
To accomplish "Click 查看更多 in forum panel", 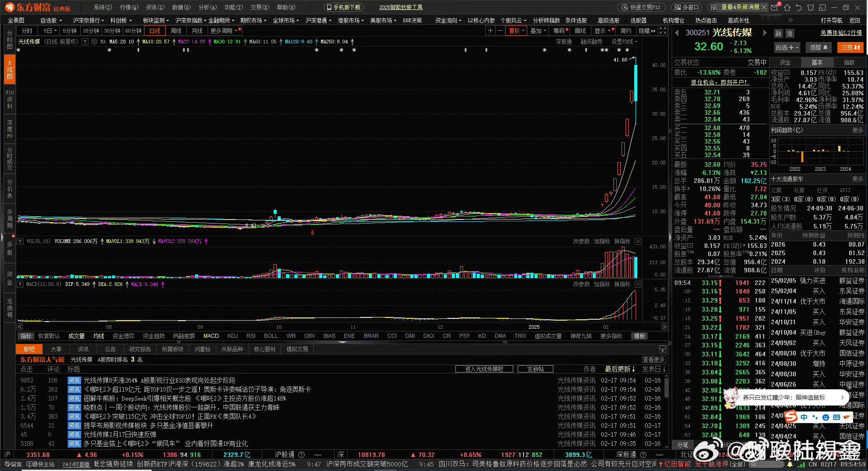I will point(654,359).
